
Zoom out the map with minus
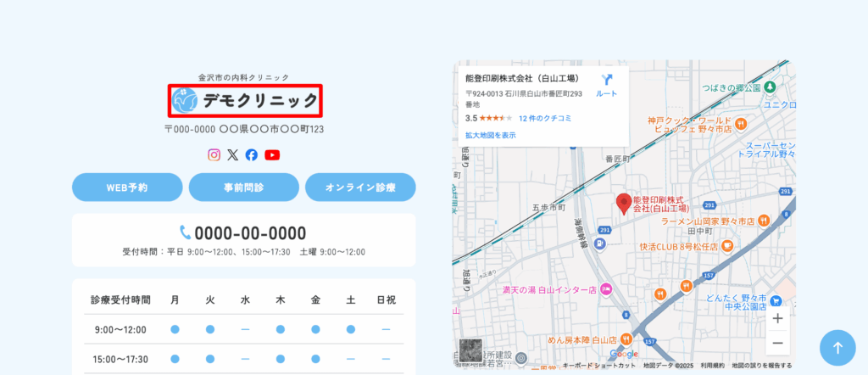777,343
